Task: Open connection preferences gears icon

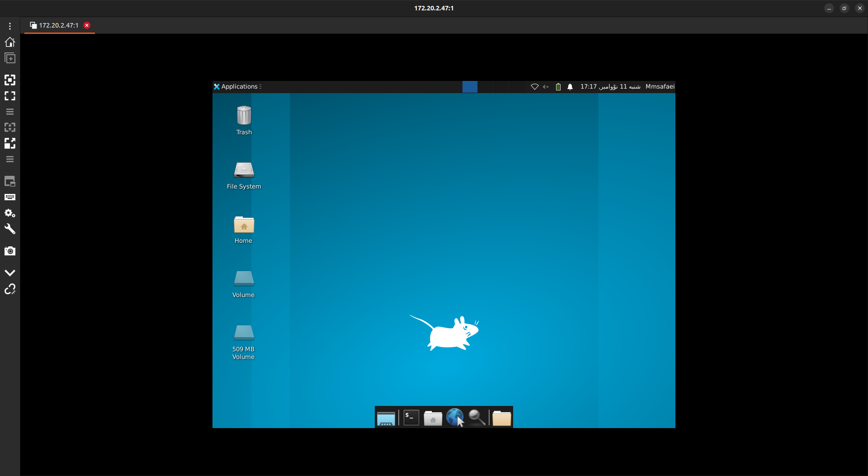Action: [10, 213]
